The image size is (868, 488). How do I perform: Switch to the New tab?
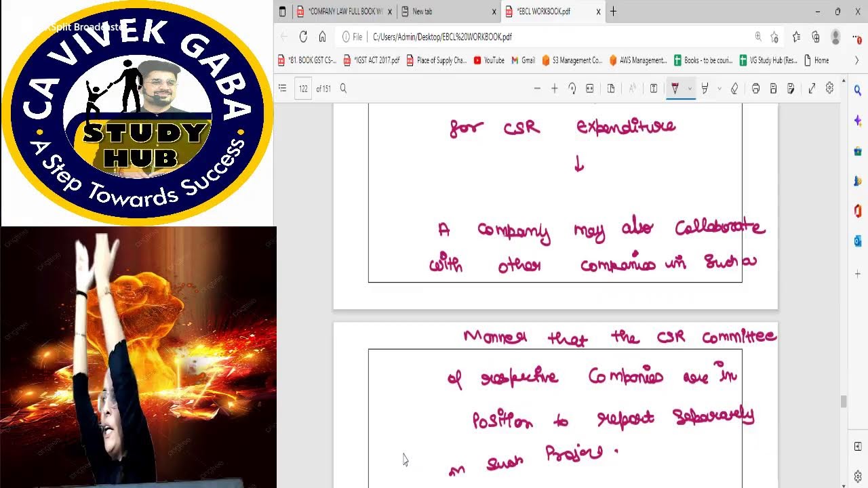point(448,12)
